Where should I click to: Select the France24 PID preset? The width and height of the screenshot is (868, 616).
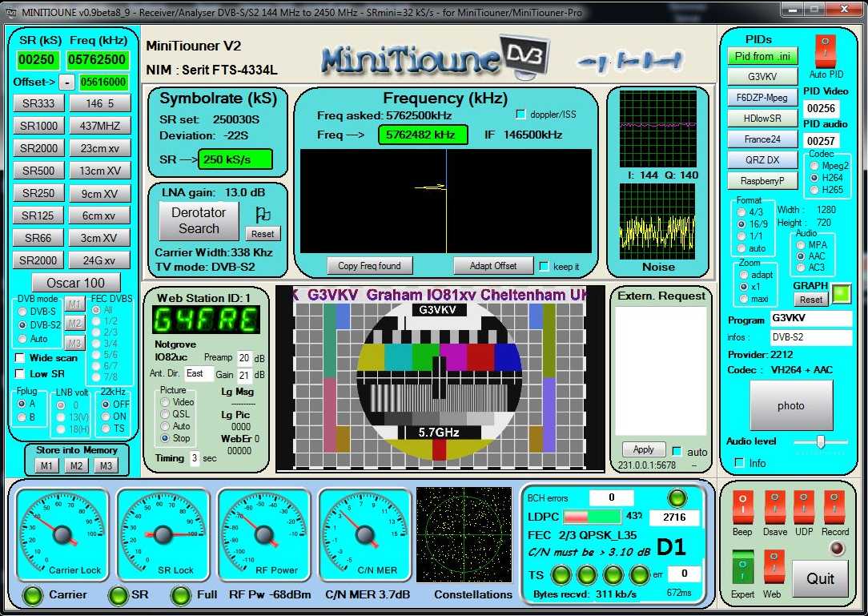click(762, 139)
